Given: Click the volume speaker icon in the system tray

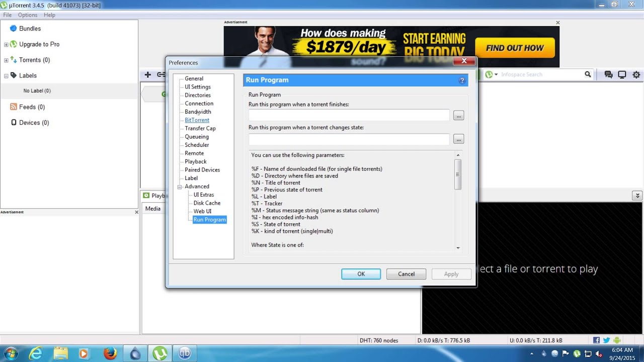Looking at the screenshot, I should click(x=599, y=353).
